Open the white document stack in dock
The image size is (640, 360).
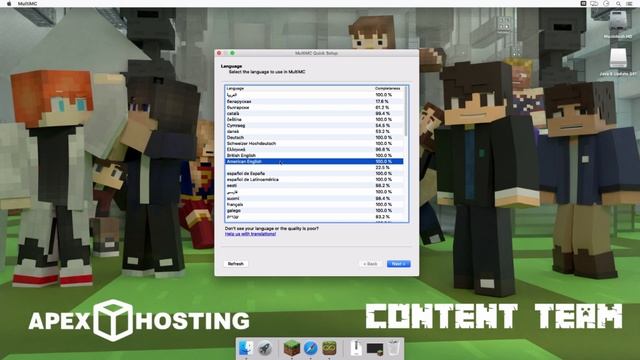tap(356, 348)
